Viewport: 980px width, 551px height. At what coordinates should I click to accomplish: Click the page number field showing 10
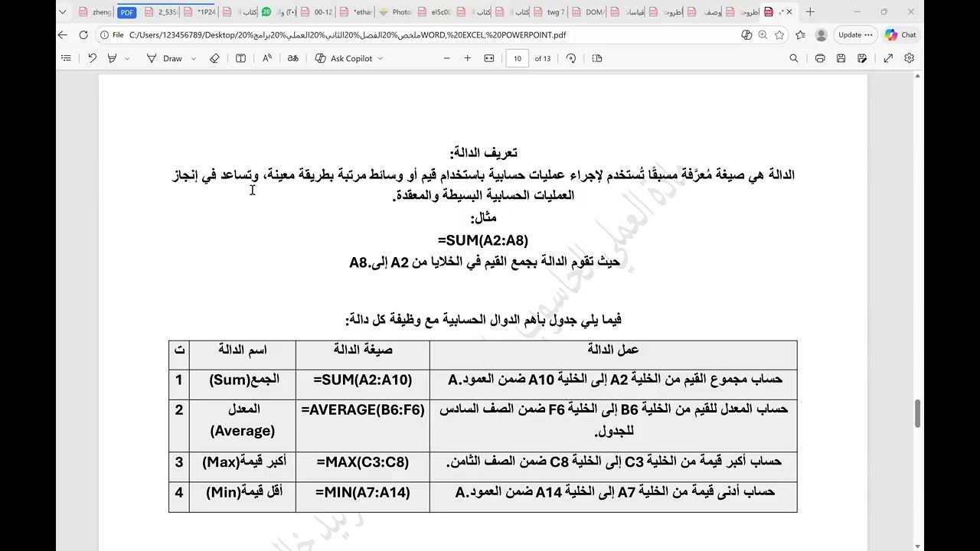pyautogui.click(x=518, y=58)
